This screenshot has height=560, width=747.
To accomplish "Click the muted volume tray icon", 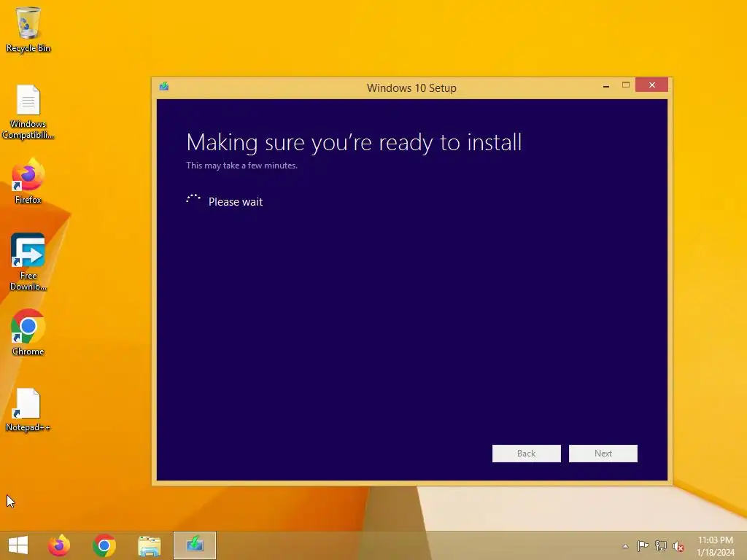I will pos(678,546).
